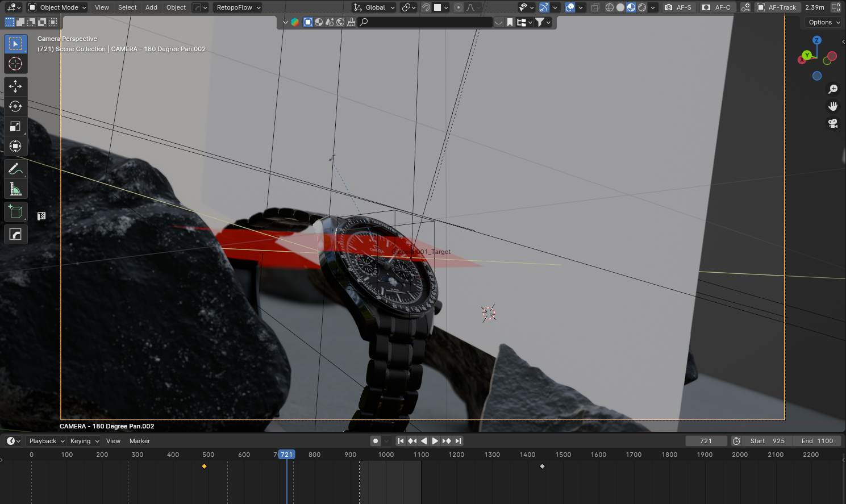Select the Measure tool
Screen dimensions: 846x504
pos(15,189)
